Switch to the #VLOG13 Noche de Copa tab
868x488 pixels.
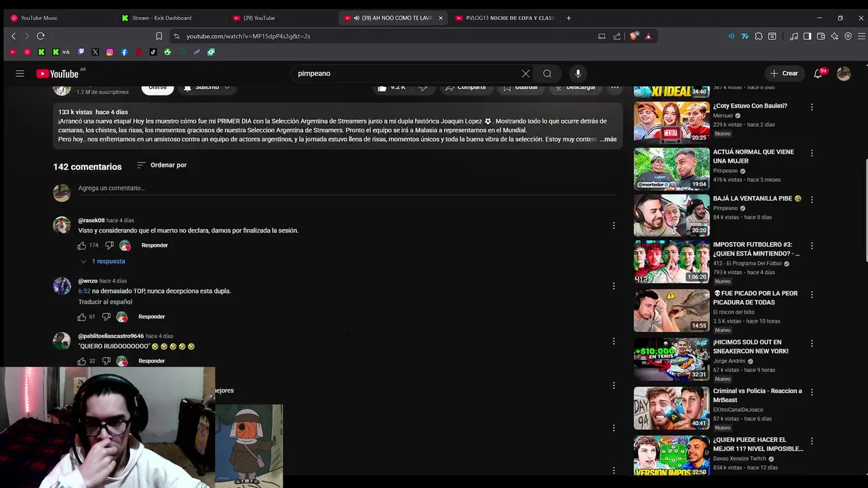click(x=505, y=18)
